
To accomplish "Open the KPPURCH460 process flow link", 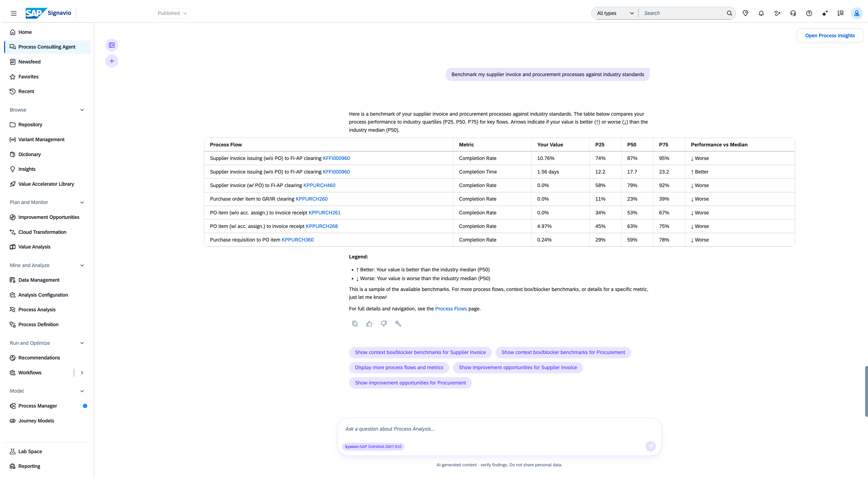I will (x=319, y=185).
